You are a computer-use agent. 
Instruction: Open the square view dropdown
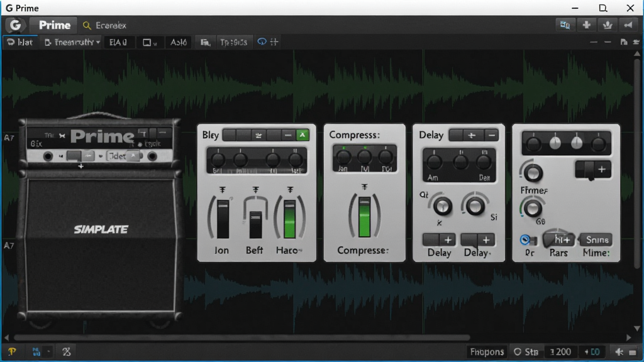tap(150, 42)
